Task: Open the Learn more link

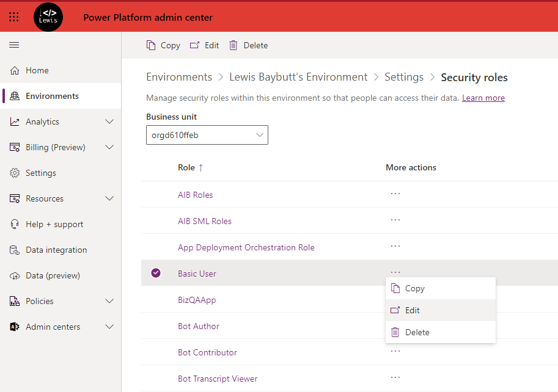Action: coord(483,98)
